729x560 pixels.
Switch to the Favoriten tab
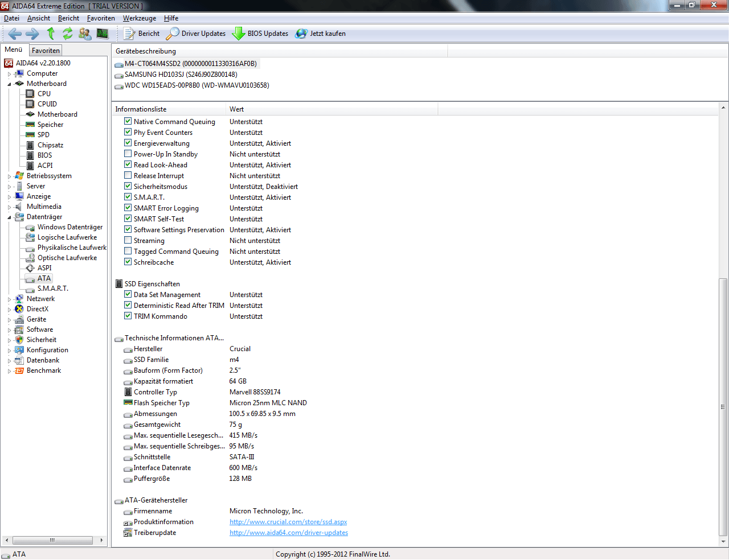46,51
